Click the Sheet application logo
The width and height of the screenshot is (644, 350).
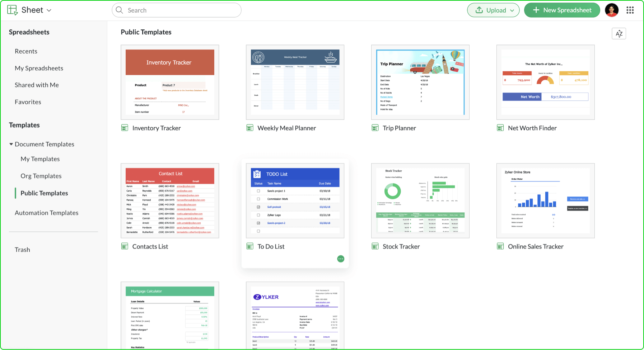(12, 10)
